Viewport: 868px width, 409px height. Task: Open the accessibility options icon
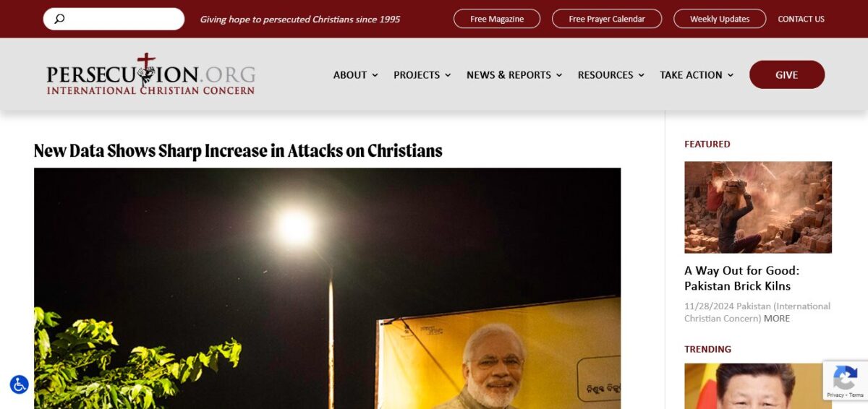pyautogui.click(x=19, y=384)
